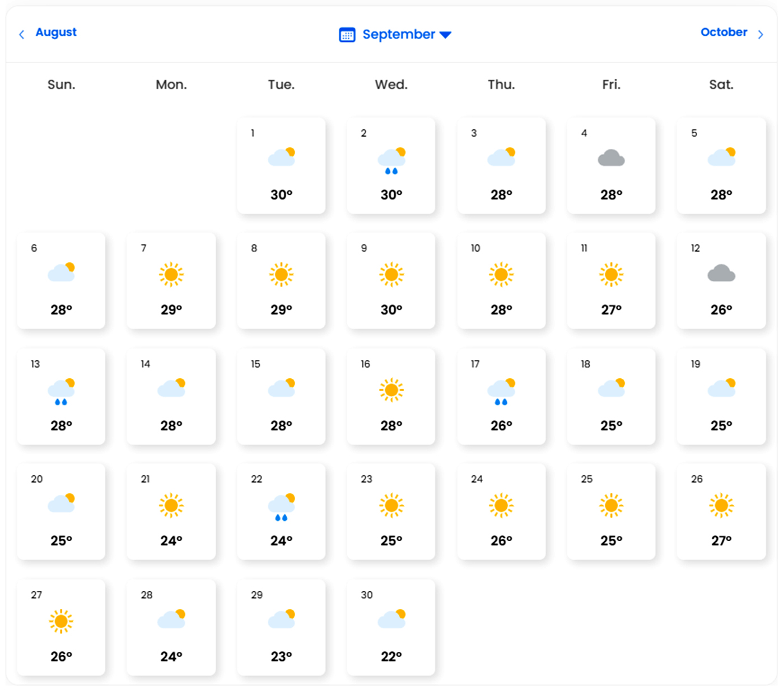This screenshot has width=784, height=699.
Task: Click the date number 15
Action: [255, 364]
